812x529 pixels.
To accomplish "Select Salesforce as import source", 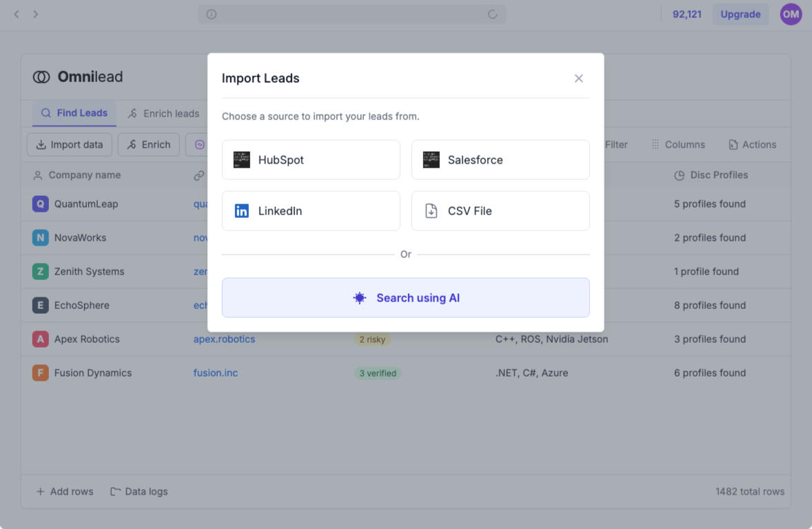I will (500, 160).
